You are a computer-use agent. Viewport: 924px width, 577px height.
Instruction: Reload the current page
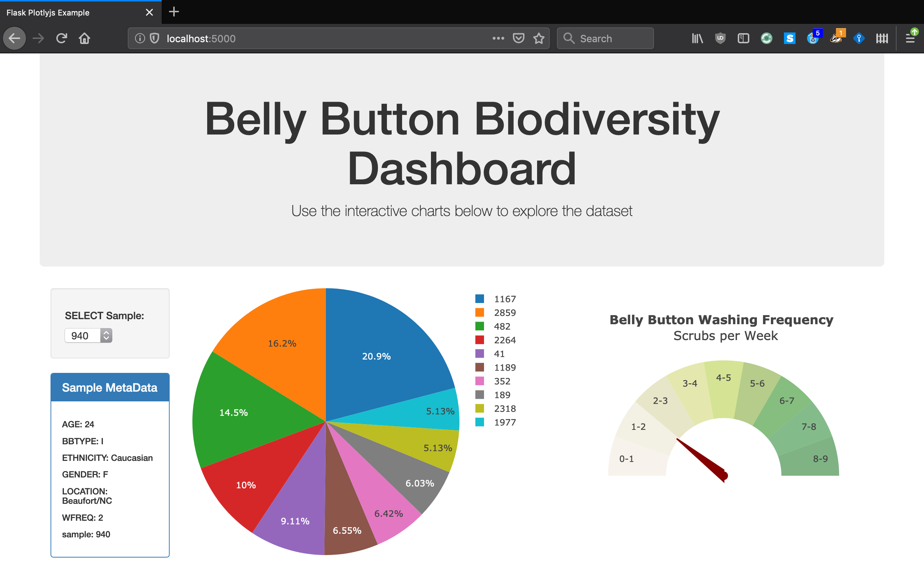(61, 38)
